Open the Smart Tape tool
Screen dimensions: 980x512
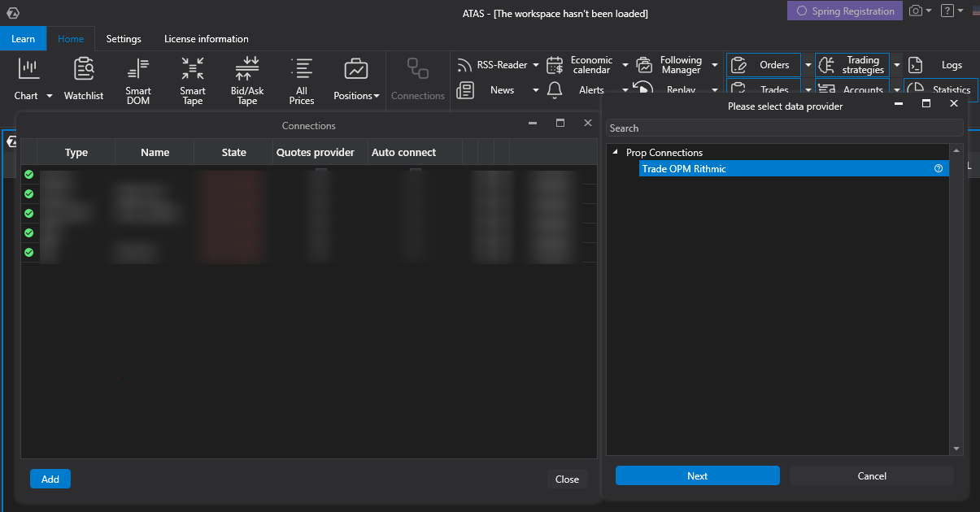tap(192, 77)
